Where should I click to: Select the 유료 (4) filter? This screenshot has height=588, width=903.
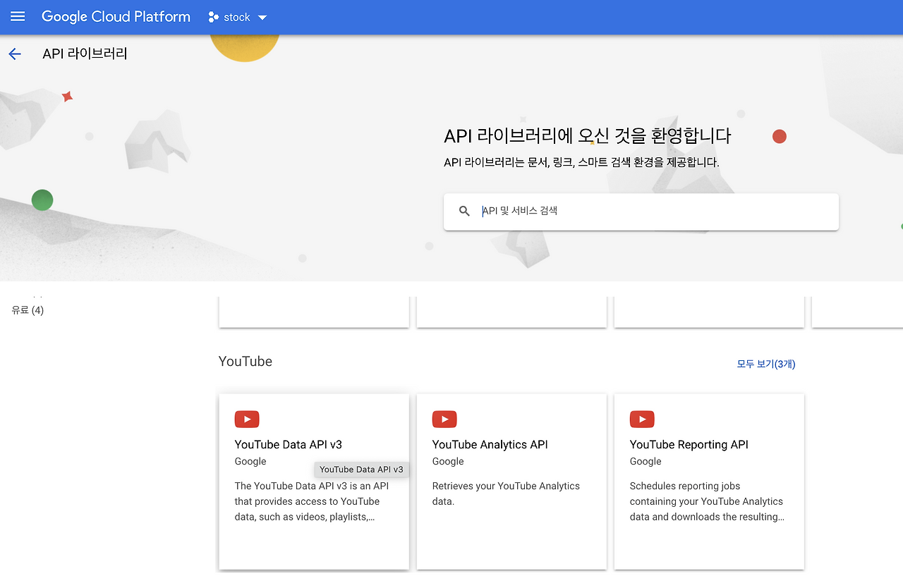coord(28,310)
